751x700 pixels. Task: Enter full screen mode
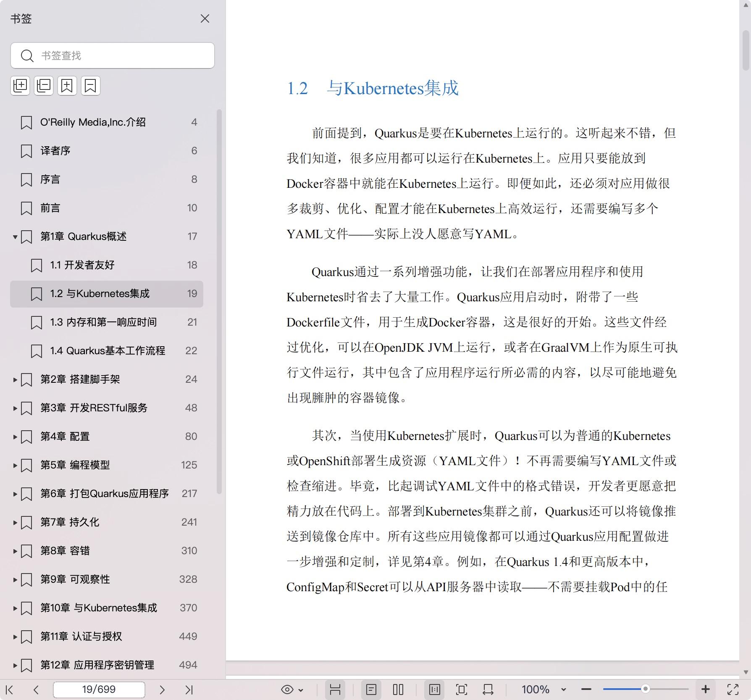pyautogui.click(x=733, y=689)
